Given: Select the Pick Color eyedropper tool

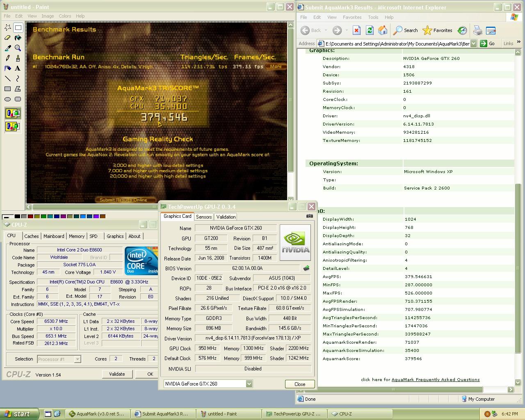Looking at the screenshot, I should point(8,48).
